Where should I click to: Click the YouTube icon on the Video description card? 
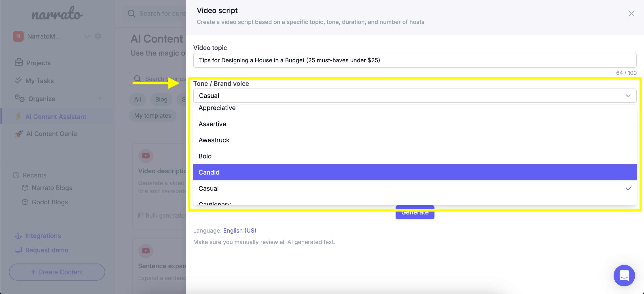click(146, 156)
